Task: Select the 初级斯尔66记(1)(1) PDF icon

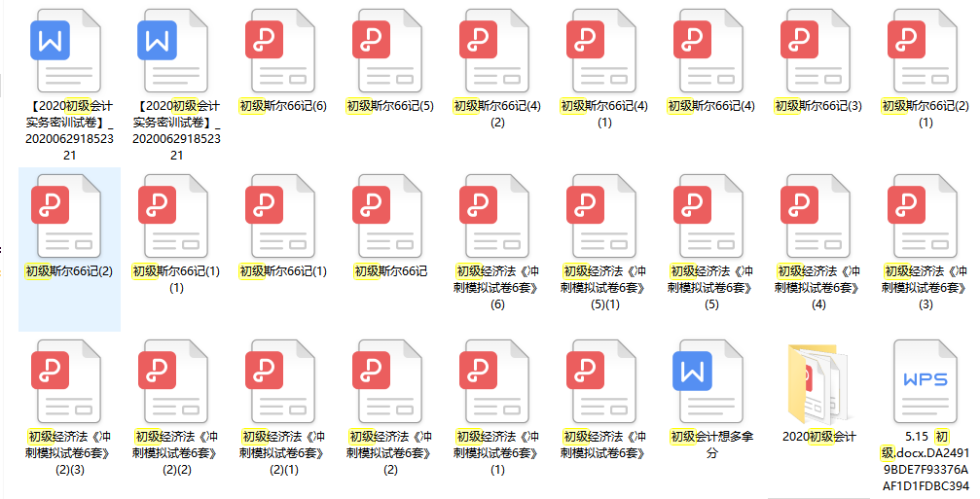Action: tap(172, 216)
